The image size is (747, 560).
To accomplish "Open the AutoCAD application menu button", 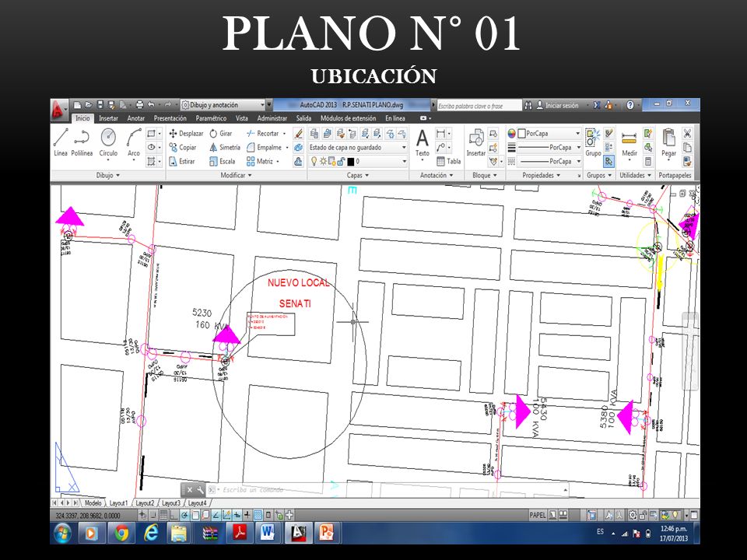I will [x=58, y=109].
